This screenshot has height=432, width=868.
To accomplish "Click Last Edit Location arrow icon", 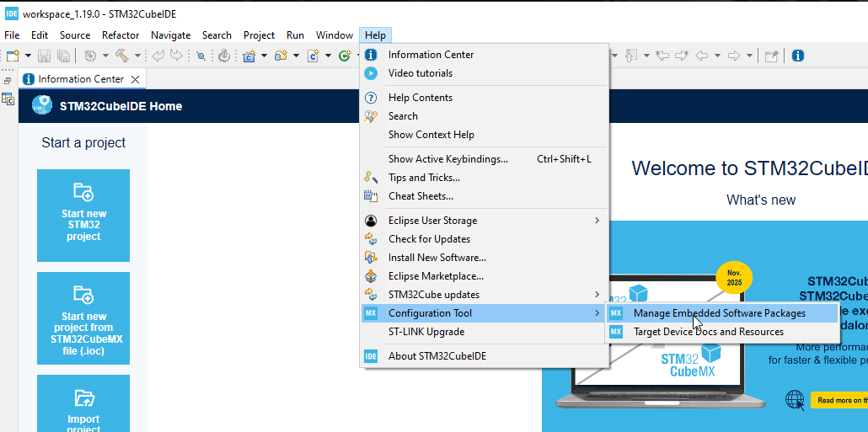I will click(x=662, y=56).
